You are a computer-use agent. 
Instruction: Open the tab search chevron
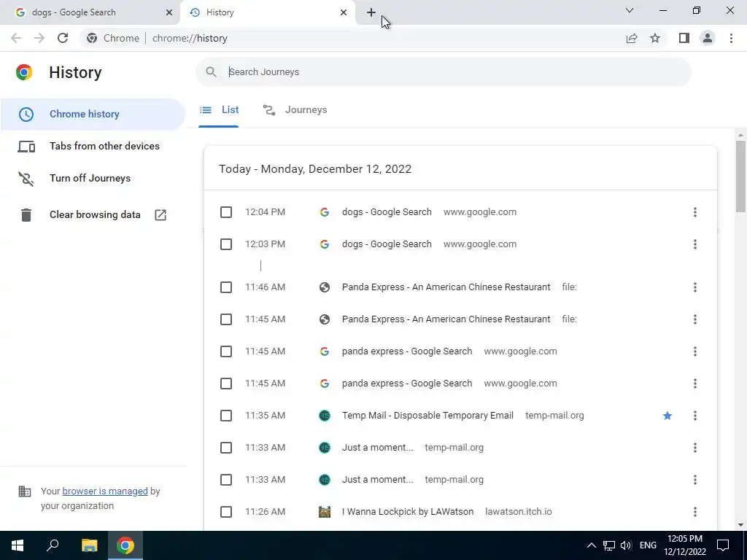(x=630, y=10)
